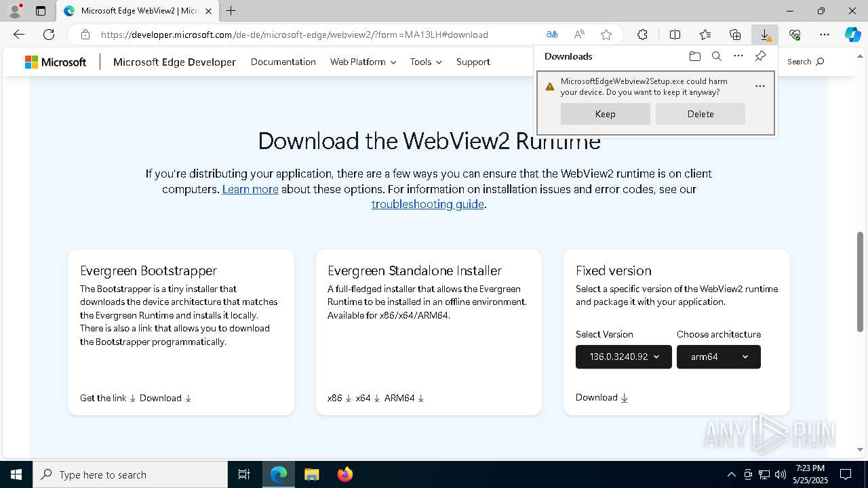Download the Fixed version runtime

pos(602,397)
